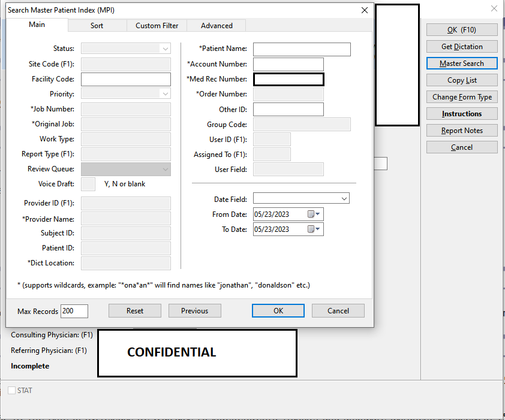Click the 'Referring Physician: (F1)' label

click(49, 350)
